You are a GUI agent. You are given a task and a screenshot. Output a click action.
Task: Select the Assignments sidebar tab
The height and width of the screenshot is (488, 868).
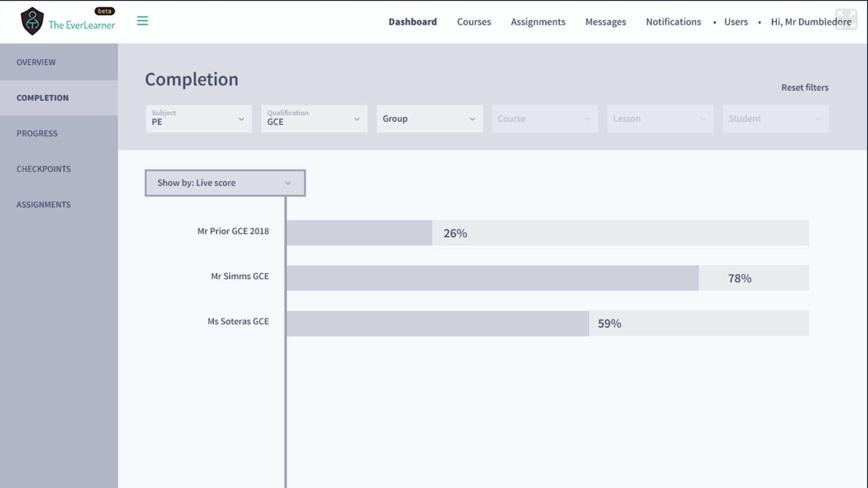point(59,204)
